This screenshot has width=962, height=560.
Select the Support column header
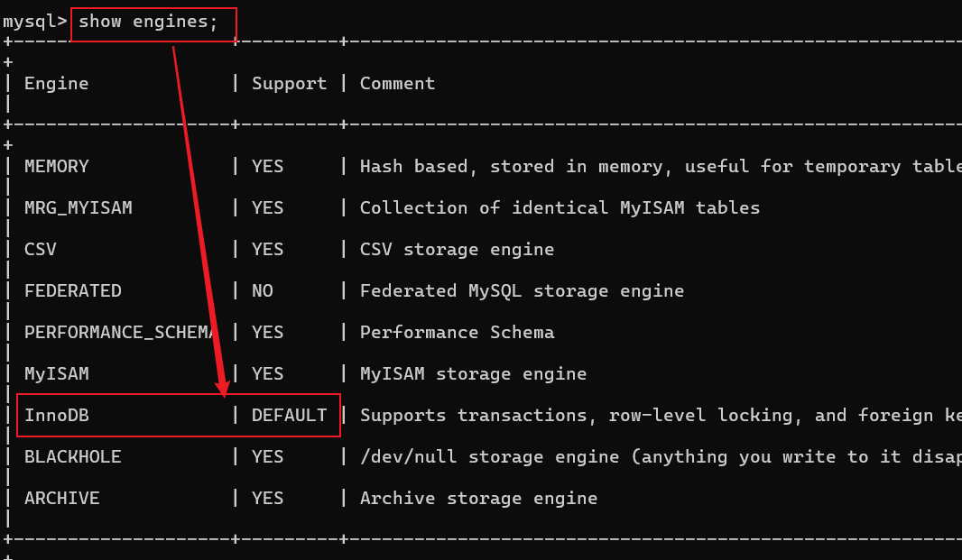(x=289, y=84)
